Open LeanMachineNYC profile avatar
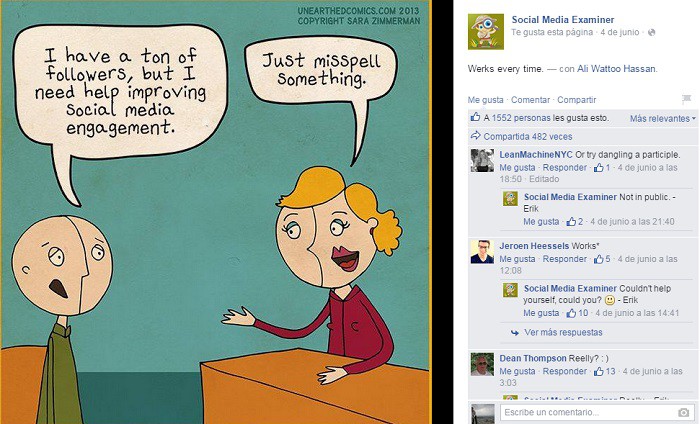Image resolution: width=700 pixels, height=424 pixels. tap(482, 160)
